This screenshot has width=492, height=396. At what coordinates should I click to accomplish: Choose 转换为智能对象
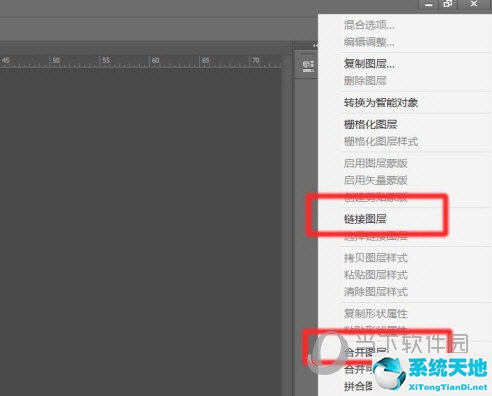(381, 102)
